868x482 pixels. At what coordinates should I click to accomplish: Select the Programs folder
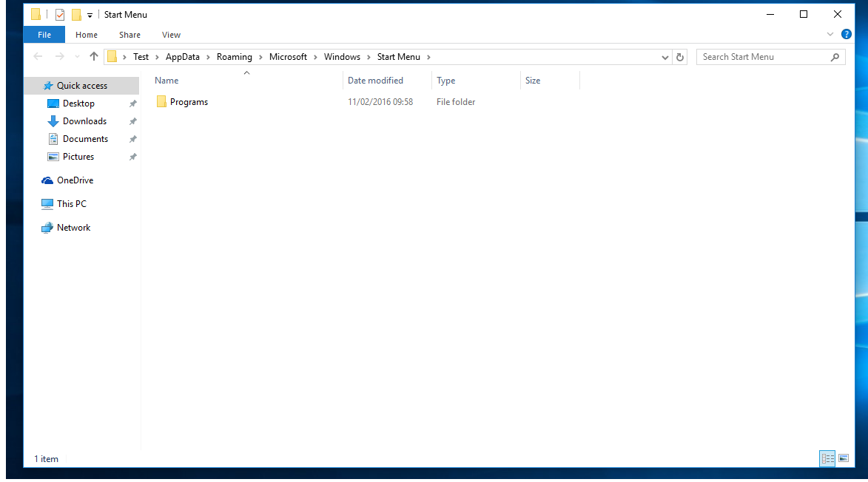pyautogui.click(x=189, y=102)
